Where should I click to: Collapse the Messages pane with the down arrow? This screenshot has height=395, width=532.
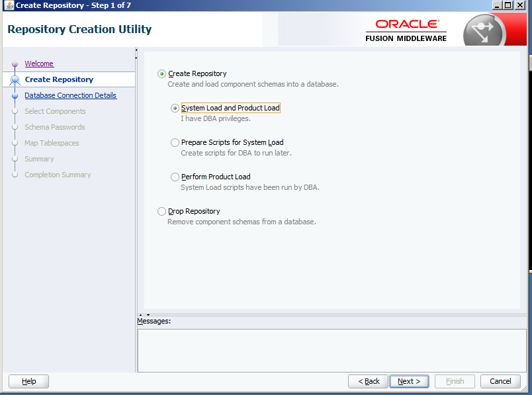coord(148,314)
